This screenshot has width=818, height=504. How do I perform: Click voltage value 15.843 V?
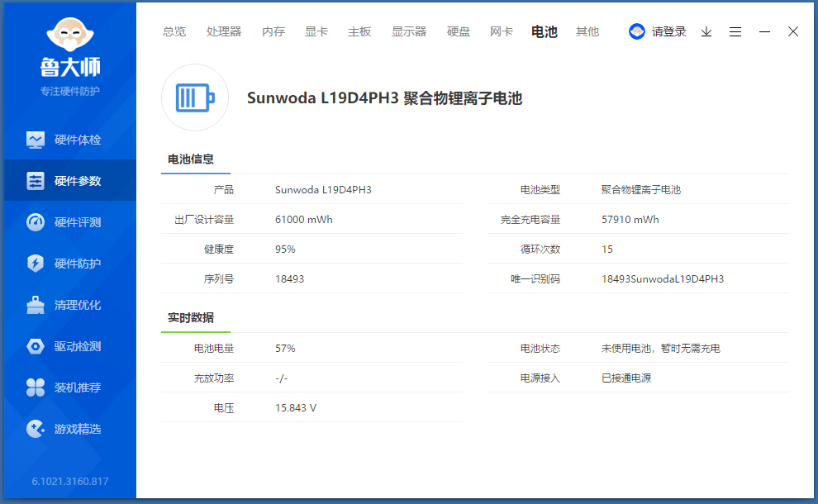pos(296,407)
